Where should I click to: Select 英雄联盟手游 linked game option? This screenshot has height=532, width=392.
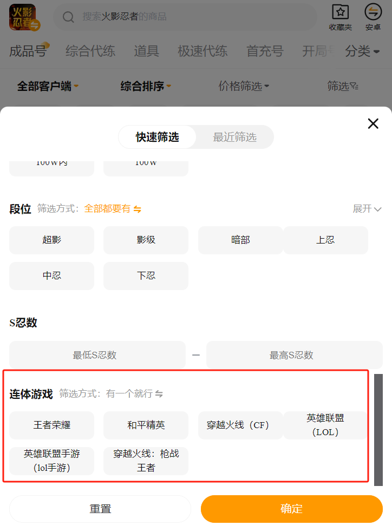click(51, 461)
